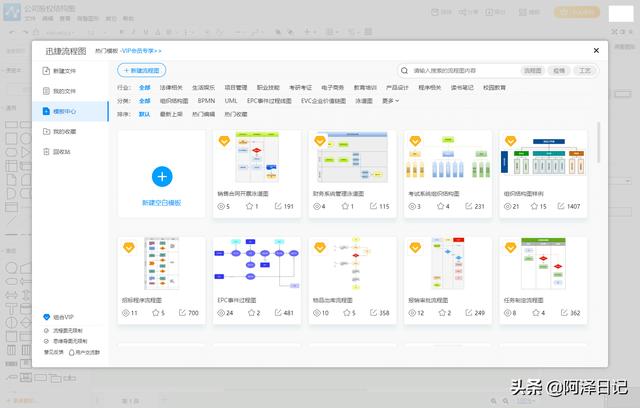Click edit icon beside 231 on 考试系统组织结构图
Image resolution: width=640 pixels, height=408 pixels.
point(469,206)
